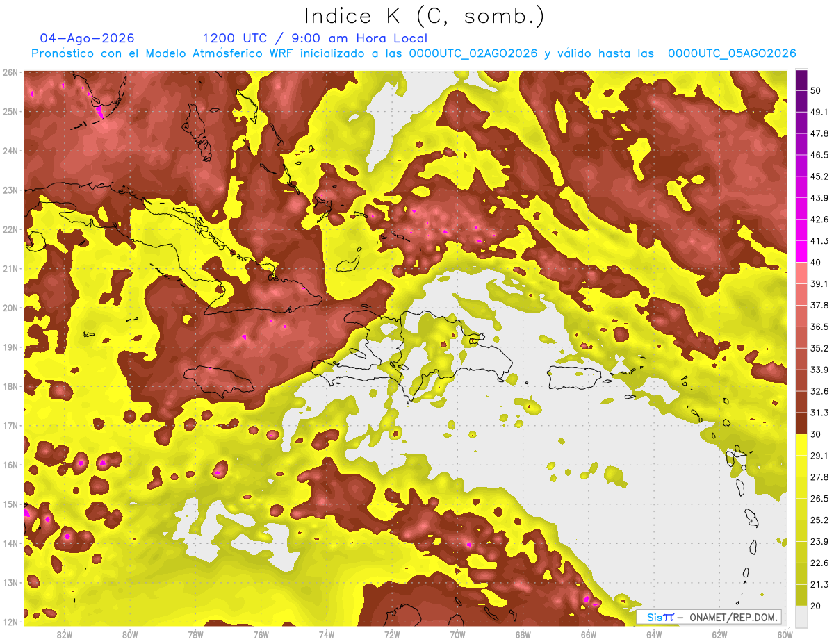Click the latitude axis label "16N"
The image size is (834, 644).
point(10,465)
